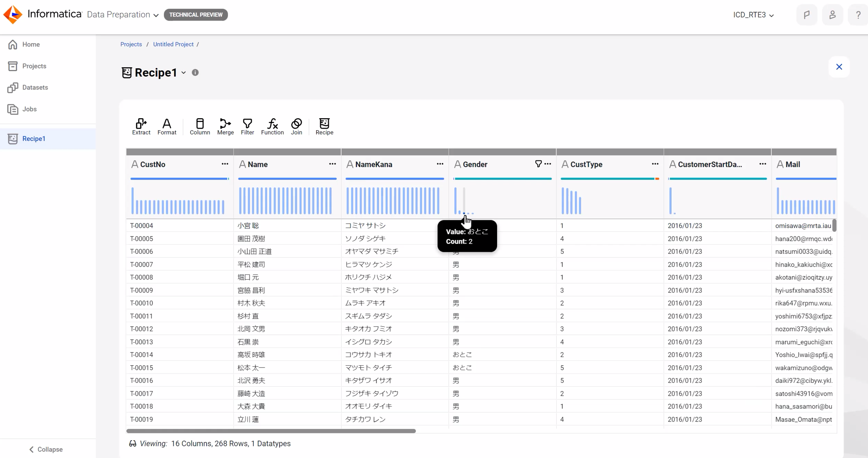Open the CustNo column options menu

click(x=225, y=164)
